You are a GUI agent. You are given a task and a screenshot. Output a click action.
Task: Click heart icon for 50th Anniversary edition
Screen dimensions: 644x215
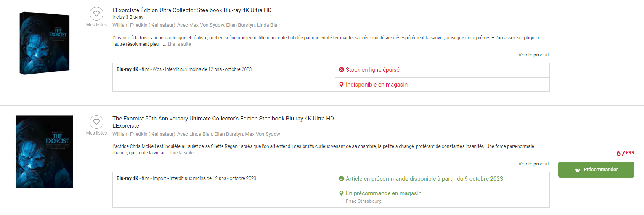96,122
